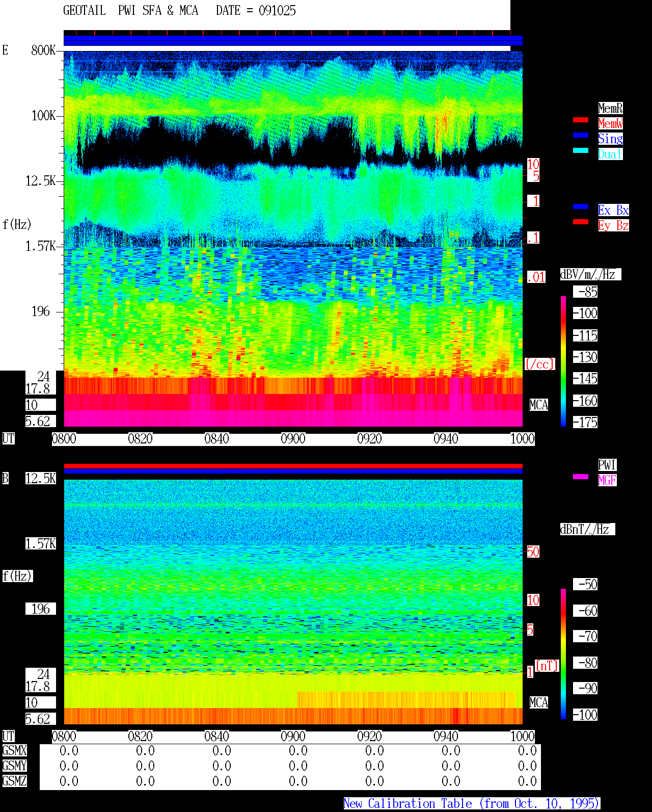Click the '0920' time tick on the B panel axis
This screenshot has height=812, width=652.
(369, 736)
